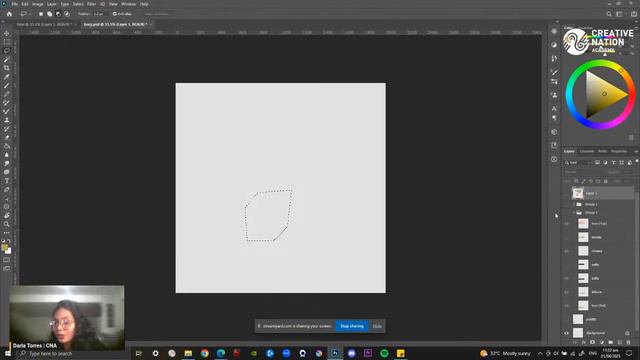Click Create new adjustment layer icon
640x360 pixels.
click(602, 342)
